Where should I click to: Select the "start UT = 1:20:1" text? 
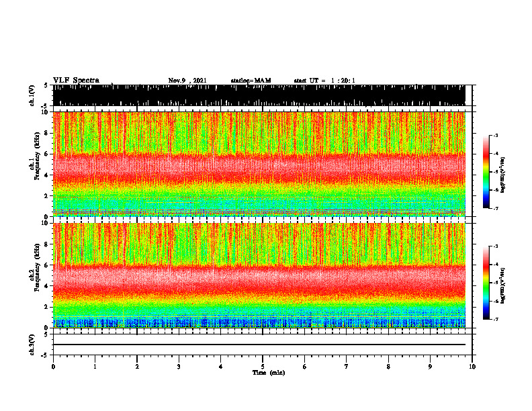[x=324, y=81]
